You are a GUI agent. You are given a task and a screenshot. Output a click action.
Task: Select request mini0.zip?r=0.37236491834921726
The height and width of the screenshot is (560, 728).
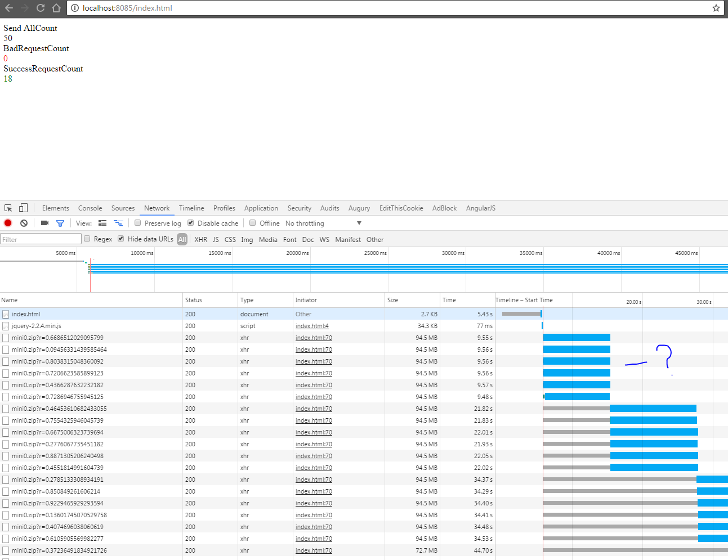coord(59,550)
